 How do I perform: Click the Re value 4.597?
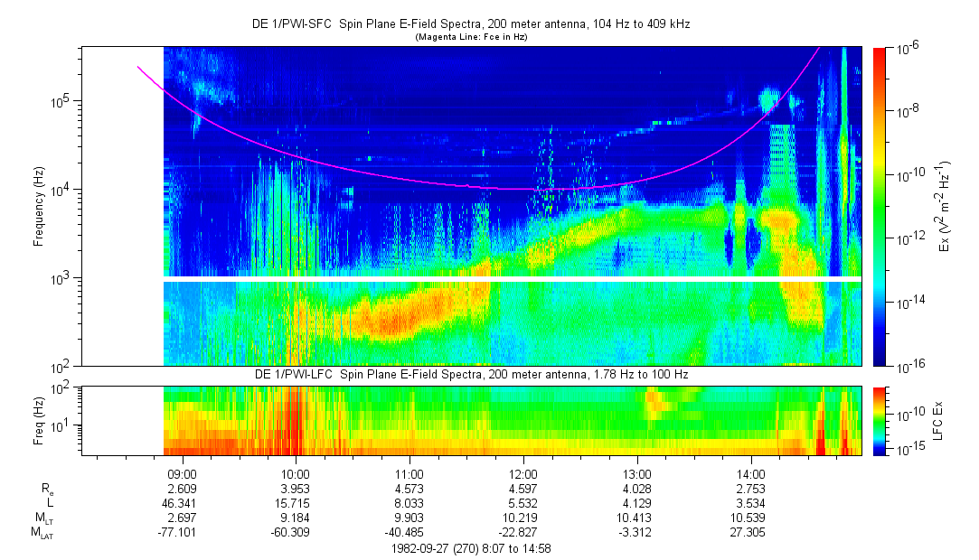pyautogui.click(x=523, y=488)
